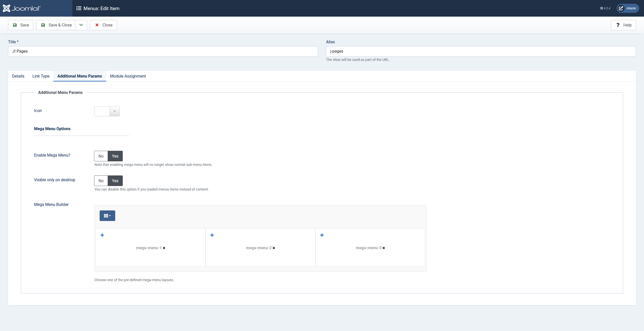
Task: Expand the Save & Close dropdown arrow
Action: [x=81, y=25]
